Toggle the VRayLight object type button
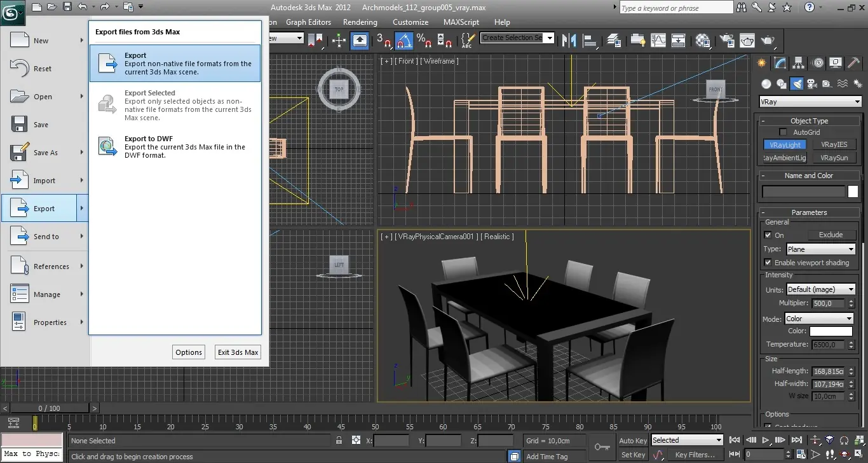The width and height of the screenshot is (868, 463). [785, 145]
